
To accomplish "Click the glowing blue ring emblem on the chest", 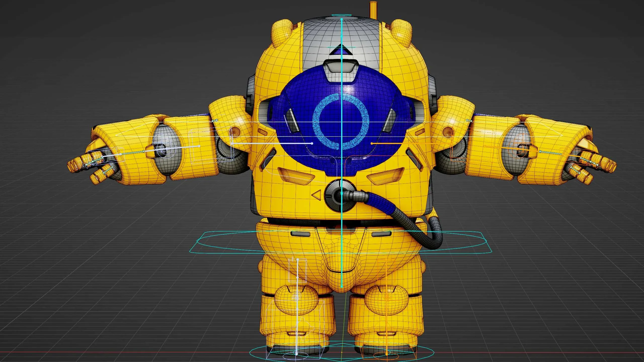I will 341,122.
